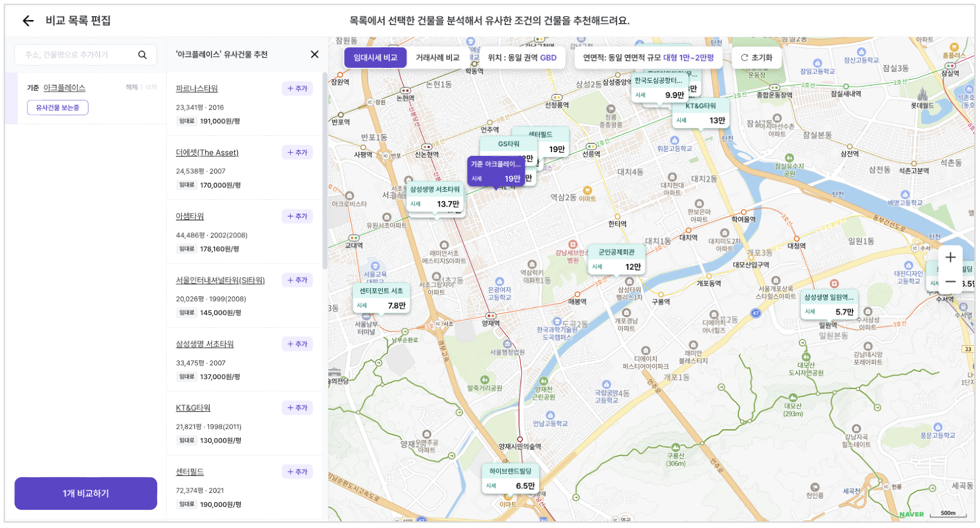Click 해제 for 아크플레이스
The width and height of the screenshot is (980, 528).
click(x=131, y=87)
